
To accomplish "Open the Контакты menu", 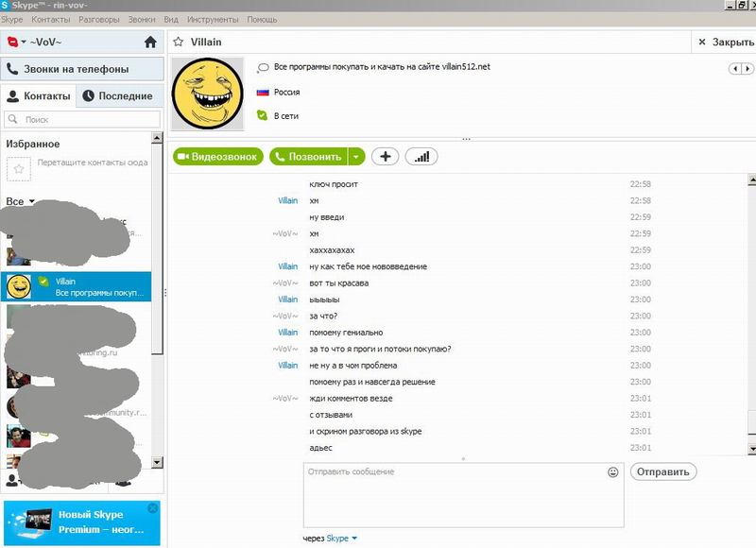I will tap(51, 20).
